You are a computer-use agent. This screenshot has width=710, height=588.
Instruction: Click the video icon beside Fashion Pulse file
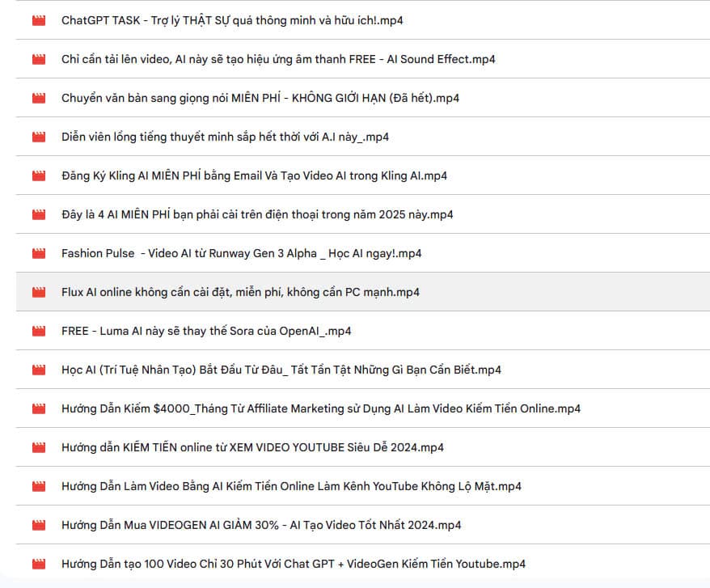click(39, 253)
